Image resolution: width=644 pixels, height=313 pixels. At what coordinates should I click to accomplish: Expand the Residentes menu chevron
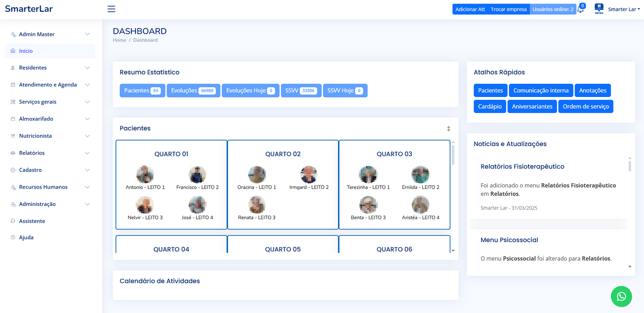pyautogui.click(x=87, y=68)
